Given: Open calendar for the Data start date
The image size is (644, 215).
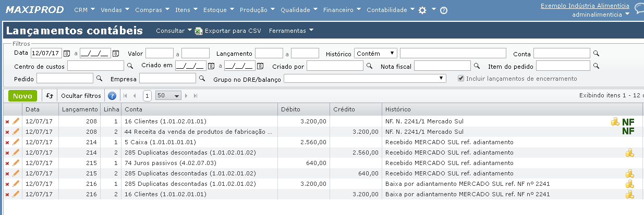Looking at the screenshot, I should (66, 53).
